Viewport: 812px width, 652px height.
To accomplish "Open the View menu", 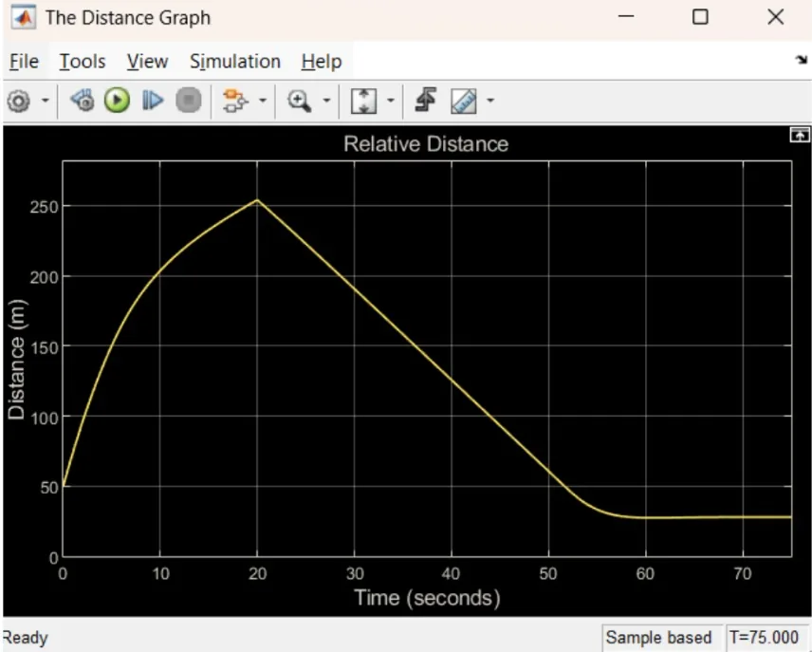I will (148, 62).
